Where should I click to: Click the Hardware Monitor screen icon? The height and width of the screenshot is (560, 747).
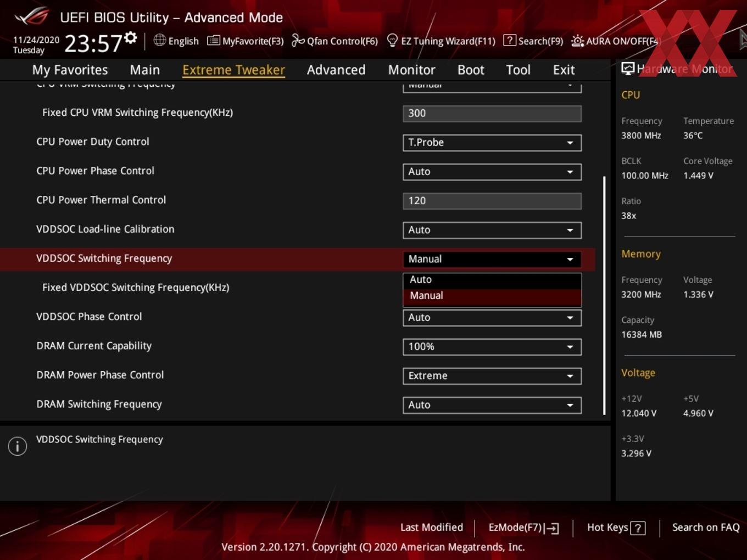click(628, 69)
